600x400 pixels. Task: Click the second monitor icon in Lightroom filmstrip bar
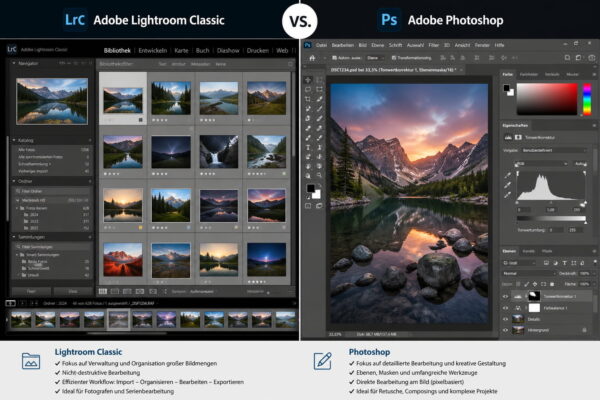tap(10, 303)
